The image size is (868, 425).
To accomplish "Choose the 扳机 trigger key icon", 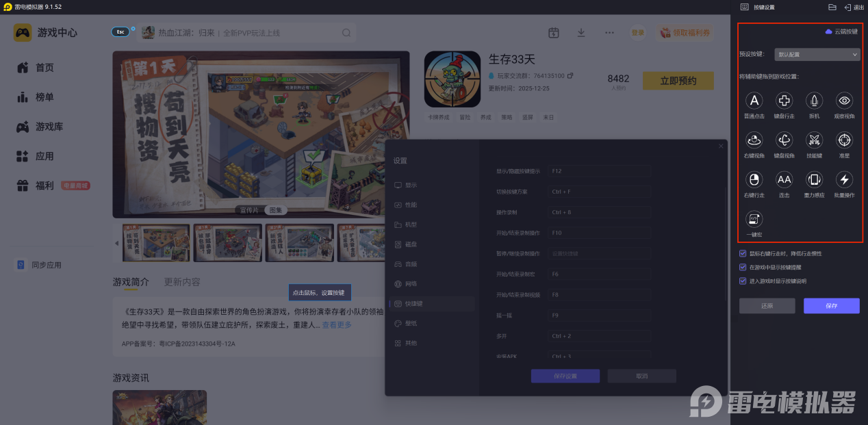I will pos(814,101).
